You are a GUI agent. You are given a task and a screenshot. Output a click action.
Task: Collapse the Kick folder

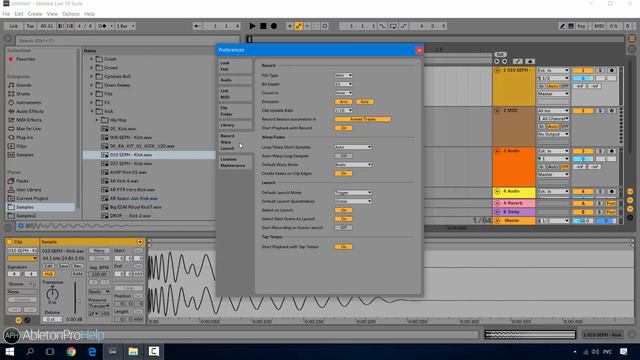(92, 111)
